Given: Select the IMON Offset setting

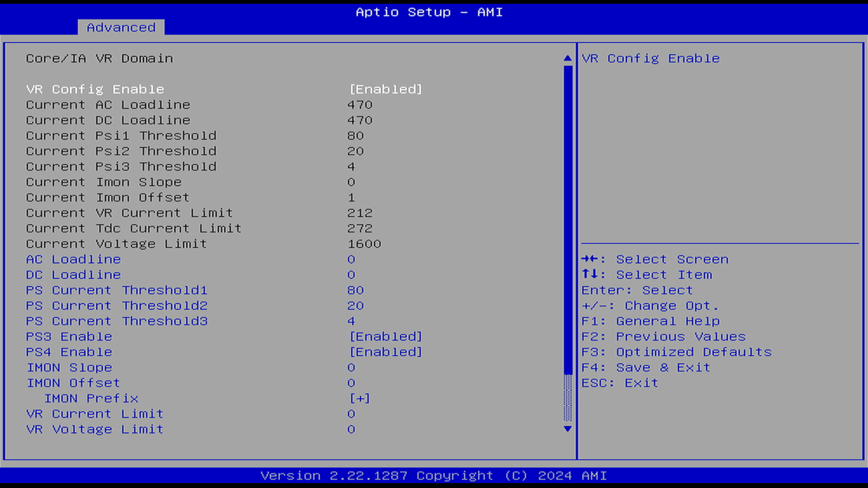Looking at the screenshot, I should pyautogui.click(x=73, y=383).
